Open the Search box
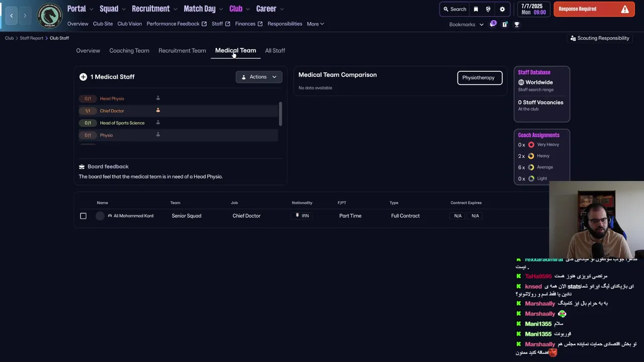Viewport: 644px width, 362px height. (455, 9)
